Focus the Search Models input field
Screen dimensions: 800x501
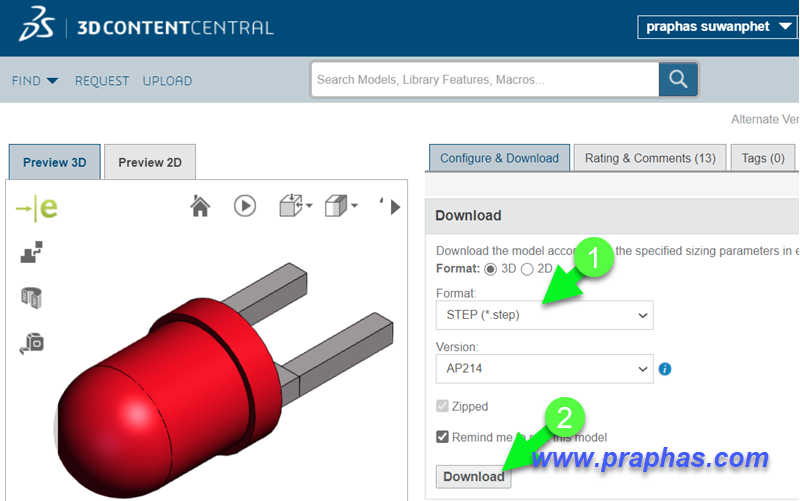485,80
